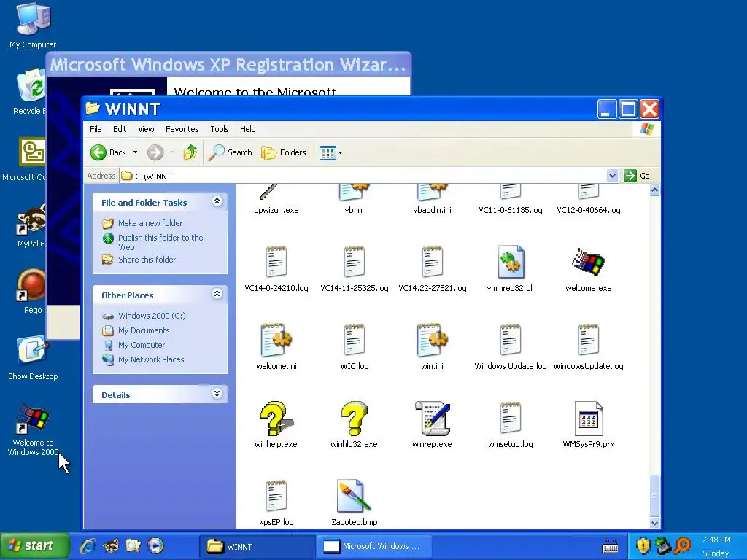Launch Windows Media Player quick launch icon
This screenshot has width=747, height=560.
pos(155,545)
